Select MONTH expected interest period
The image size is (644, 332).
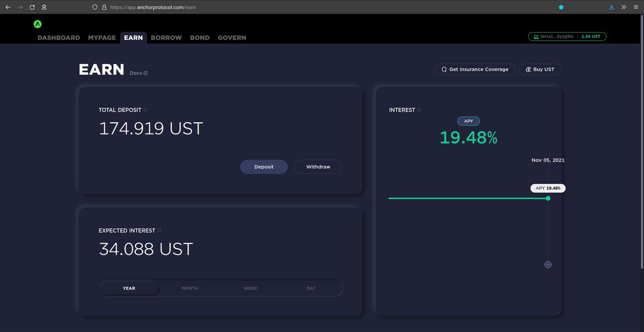[189, 288]
